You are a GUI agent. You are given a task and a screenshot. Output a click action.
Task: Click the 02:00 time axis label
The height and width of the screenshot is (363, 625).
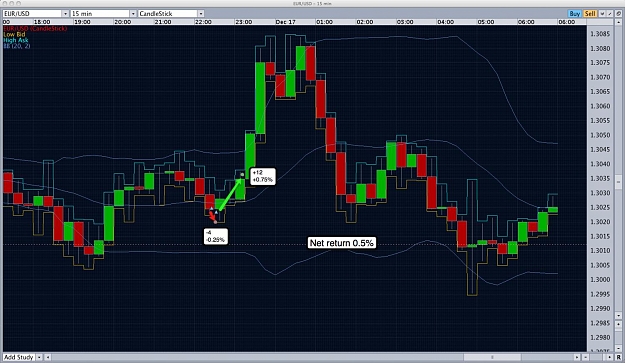[x=364, y=22]
